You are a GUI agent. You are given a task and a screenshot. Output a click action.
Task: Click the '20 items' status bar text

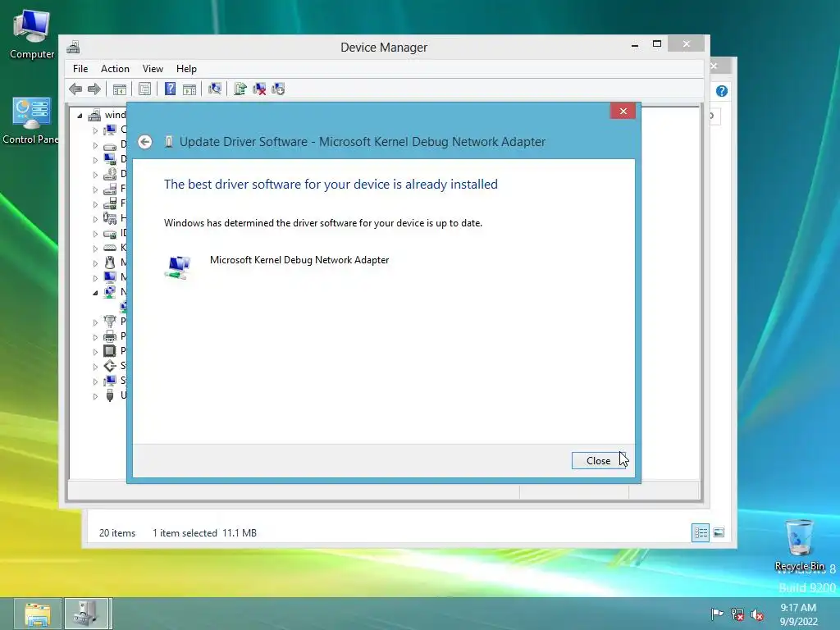tap(117, 533)
